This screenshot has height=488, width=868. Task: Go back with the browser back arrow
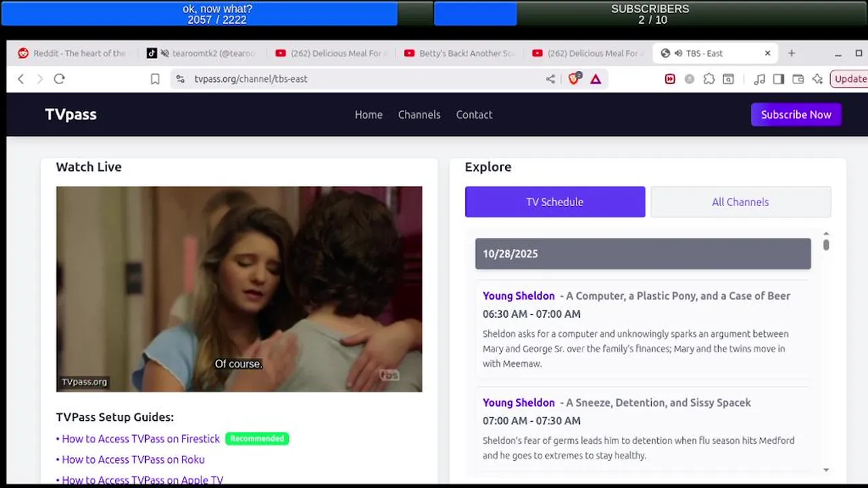pyautogui.click(x=21, y=79)
